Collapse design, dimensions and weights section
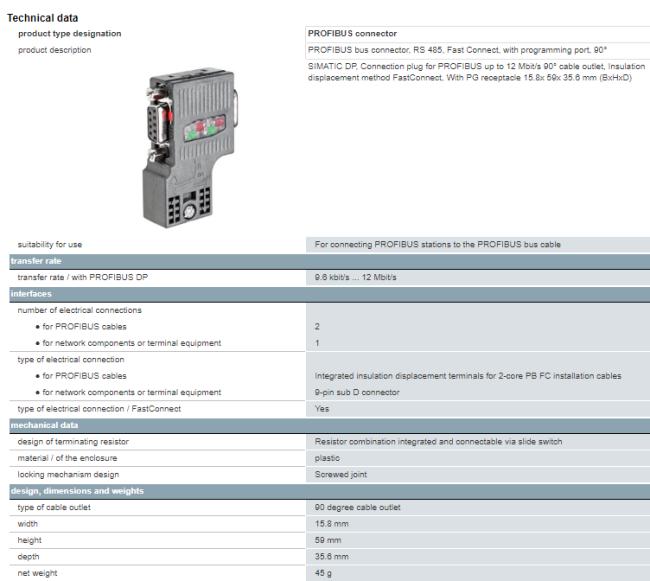Screen dimensions: 650x581 [x=77, y=490]
